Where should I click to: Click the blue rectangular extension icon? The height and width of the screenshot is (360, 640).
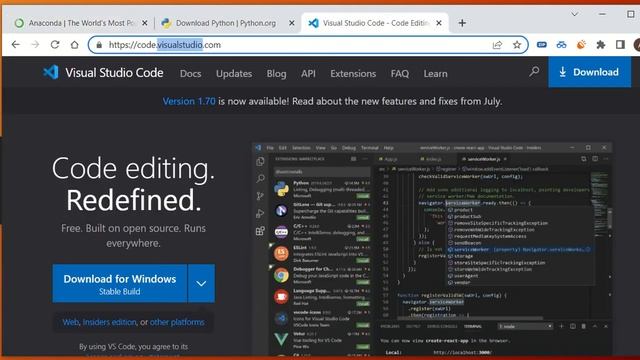[542, 44]
